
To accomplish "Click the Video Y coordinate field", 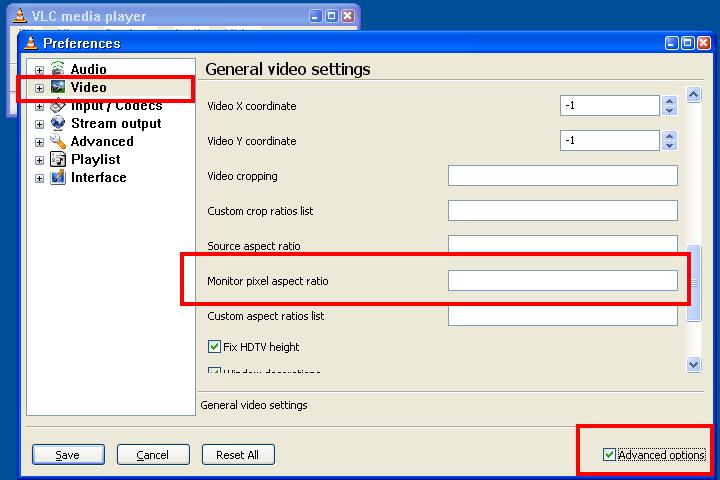I will pos(610,141).
